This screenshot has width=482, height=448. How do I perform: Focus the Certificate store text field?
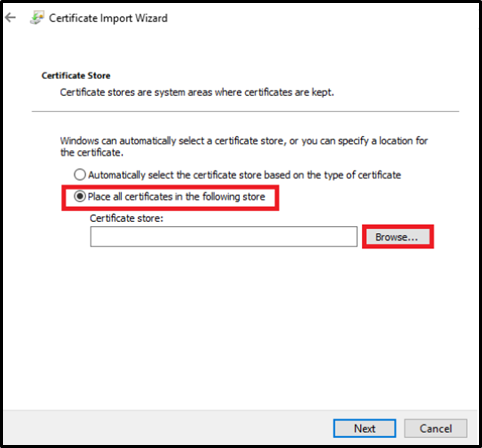coord(224,237)
